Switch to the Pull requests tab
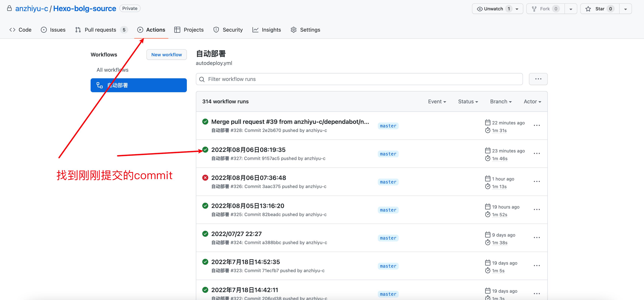The image size is (644, 300). tap(101, 30)
